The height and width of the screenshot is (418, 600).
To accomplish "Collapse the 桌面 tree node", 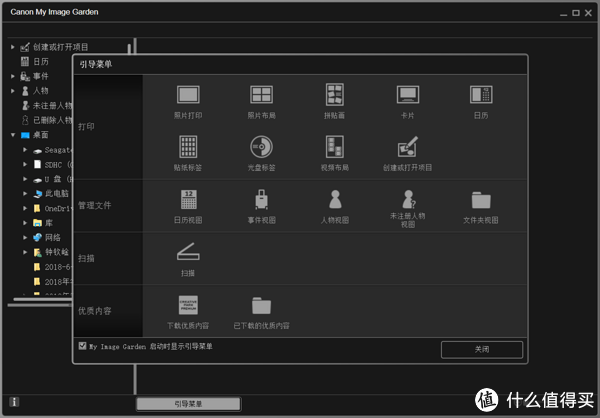I will [13, 135].
